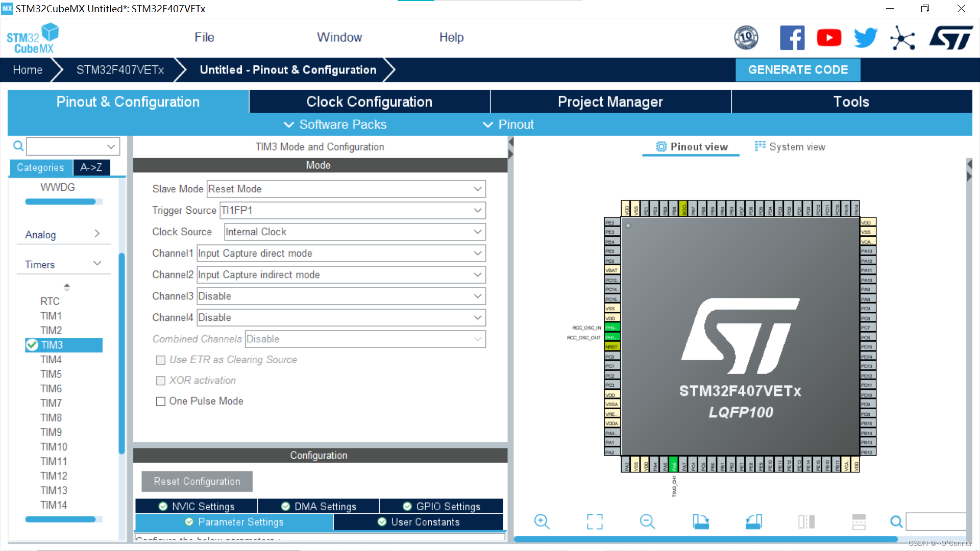
Task: Expand the Analog category
Action: pos(62,235)
